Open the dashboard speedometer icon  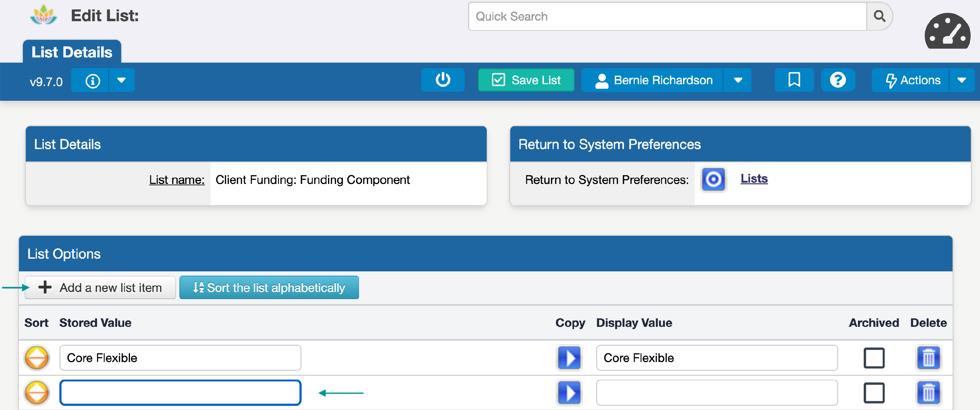(x=947, y=32)
